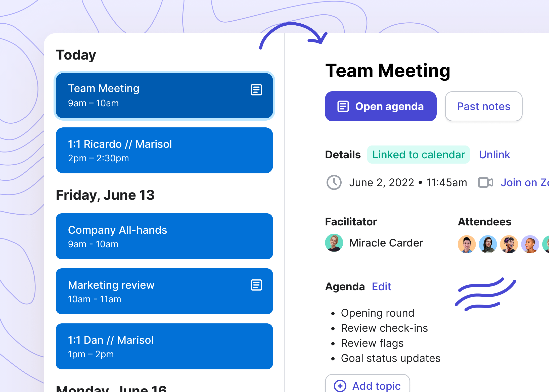Unlink the meeting from calendar
This screenshot has height=392, width=549.
494,155
